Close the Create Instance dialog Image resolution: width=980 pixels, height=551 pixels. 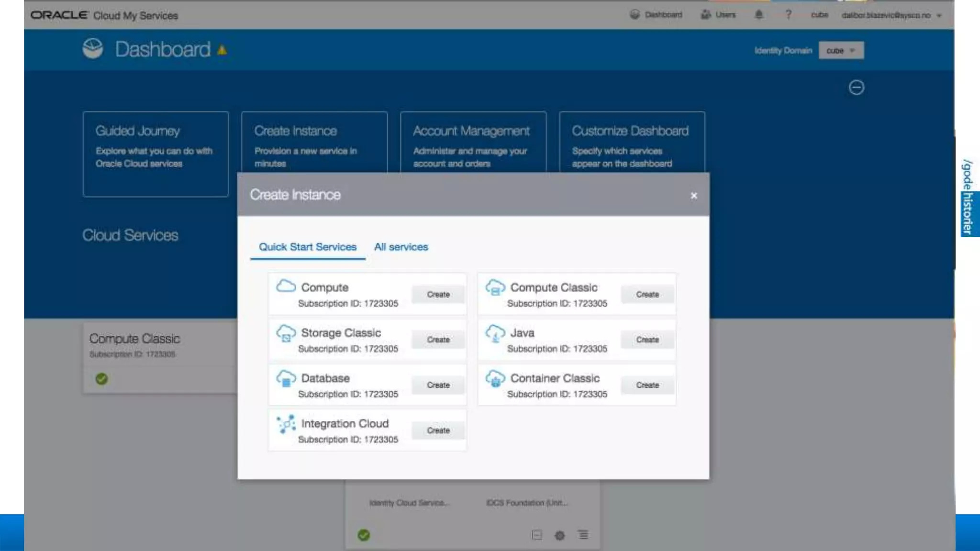(x=693, y=196)
